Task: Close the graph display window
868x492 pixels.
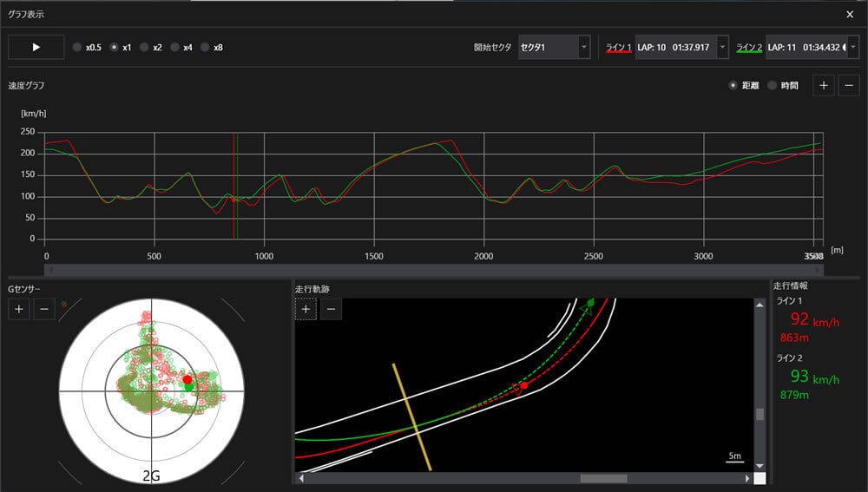Action: (849, 14)
